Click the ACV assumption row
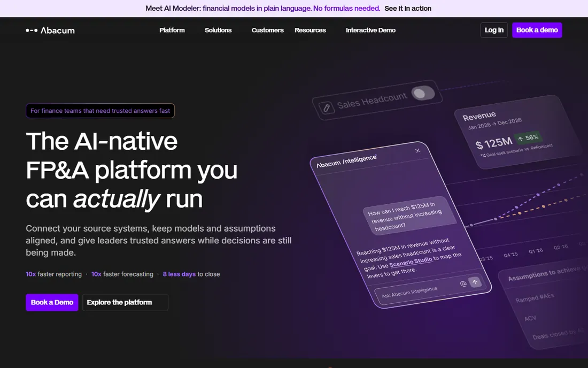Screen dimensions: 588x368 (x=530, y=318)
